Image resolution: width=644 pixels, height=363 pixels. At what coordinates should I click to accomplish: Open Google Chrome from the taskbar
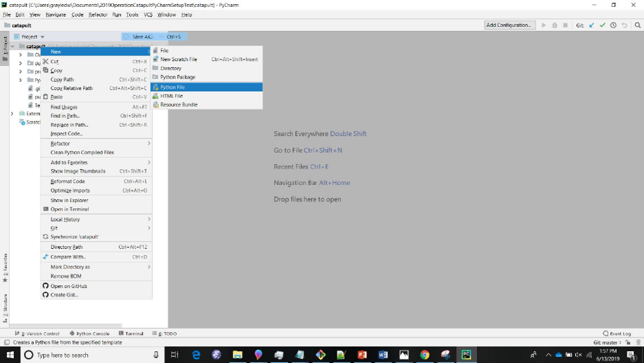425,355
